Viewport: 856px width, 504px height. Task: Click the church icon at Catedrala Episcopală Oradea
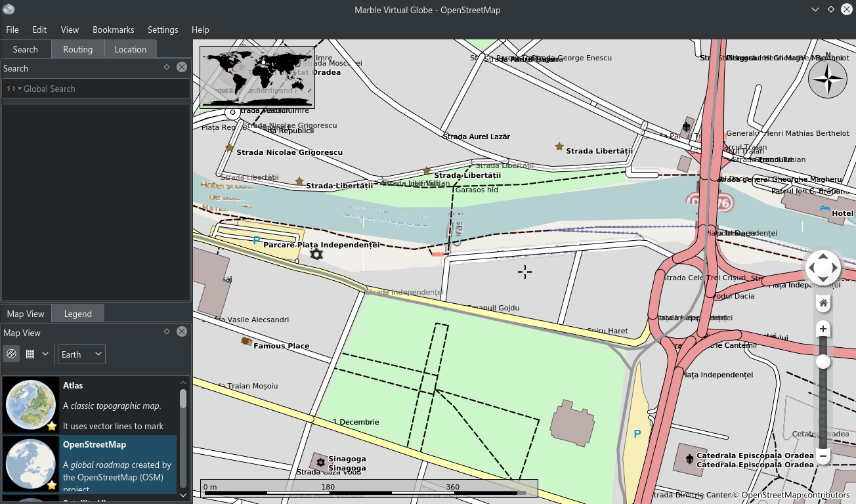(x=689, y=459)
